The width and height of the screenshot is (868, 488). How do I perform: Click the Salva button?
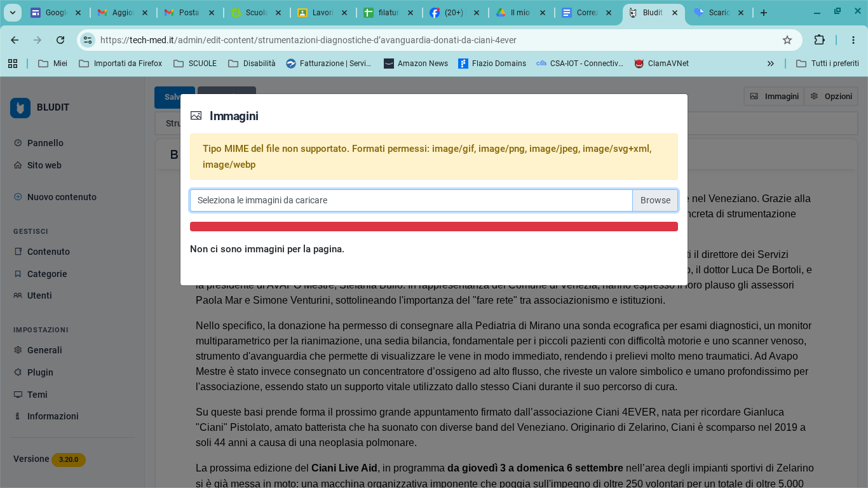(174, 97)
